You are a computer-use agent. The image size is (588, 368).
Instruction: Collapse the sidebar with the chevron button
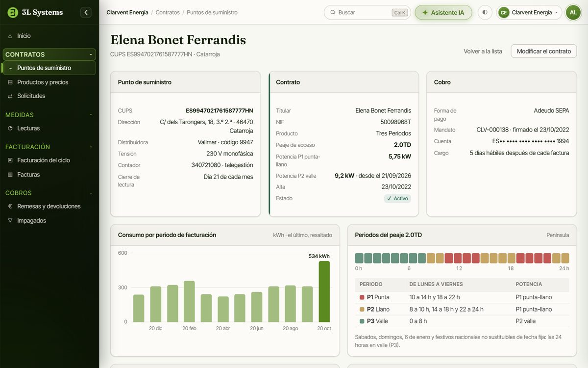click(86, 12)
